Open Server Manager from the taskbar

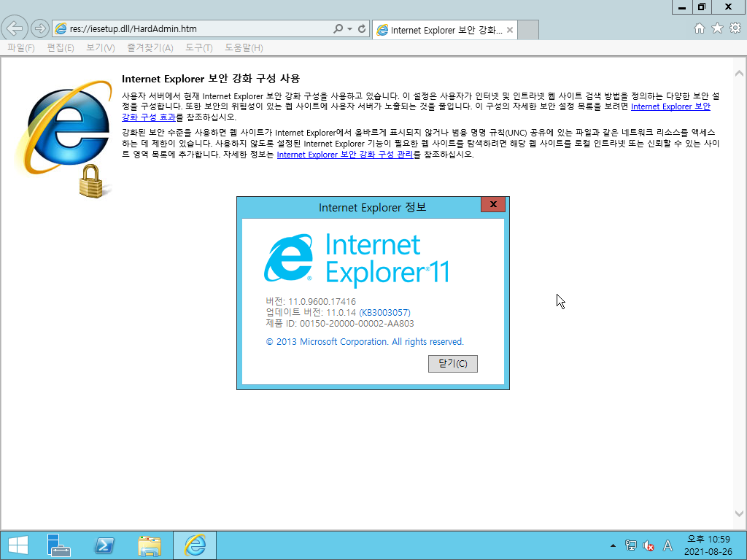(59, 545)
